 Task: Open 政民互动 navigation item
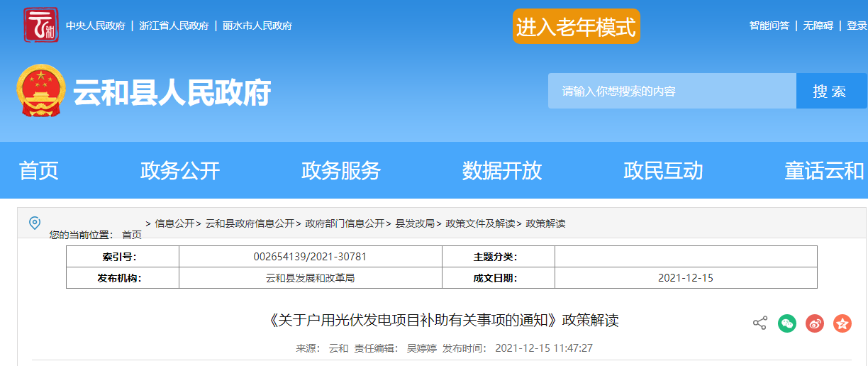(663, 170)
